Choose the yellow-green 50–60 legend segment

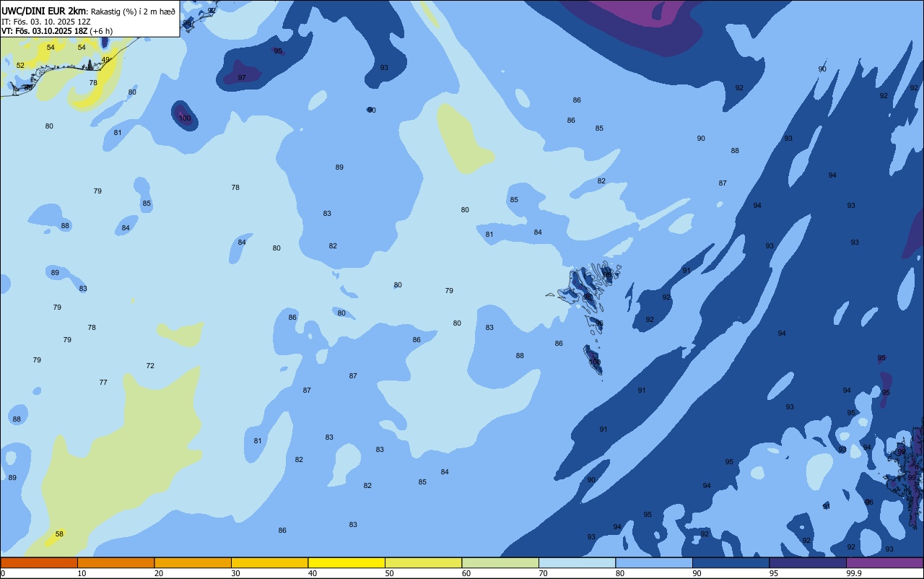pyautogui.click(x=423, y=562)
